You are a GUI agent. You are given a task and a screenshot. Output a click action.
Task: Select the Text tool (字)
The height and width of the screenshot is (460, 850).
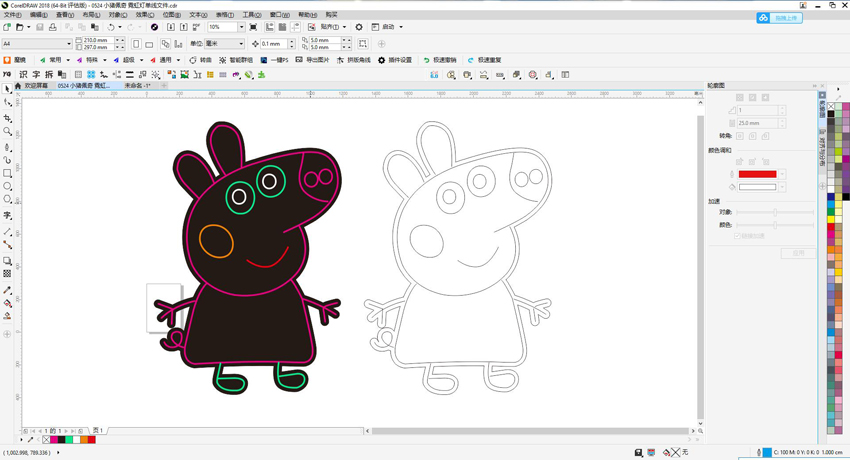point(7,215)
